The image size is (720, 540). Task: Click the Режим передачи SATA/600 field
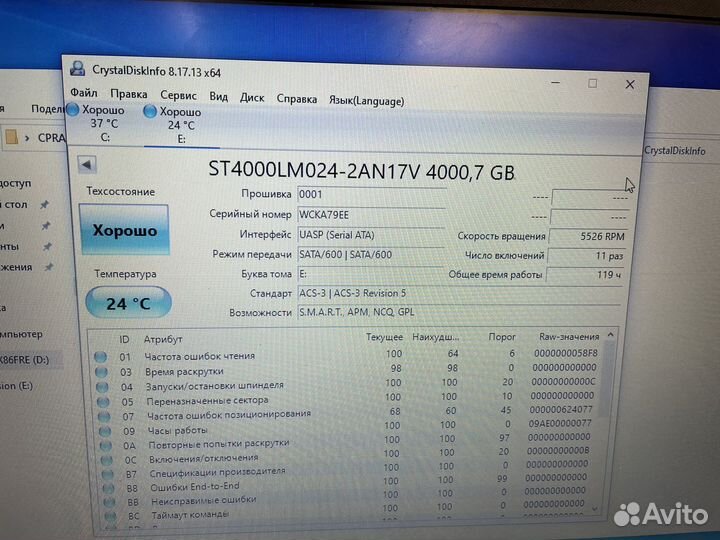click(x=371, y=254)
